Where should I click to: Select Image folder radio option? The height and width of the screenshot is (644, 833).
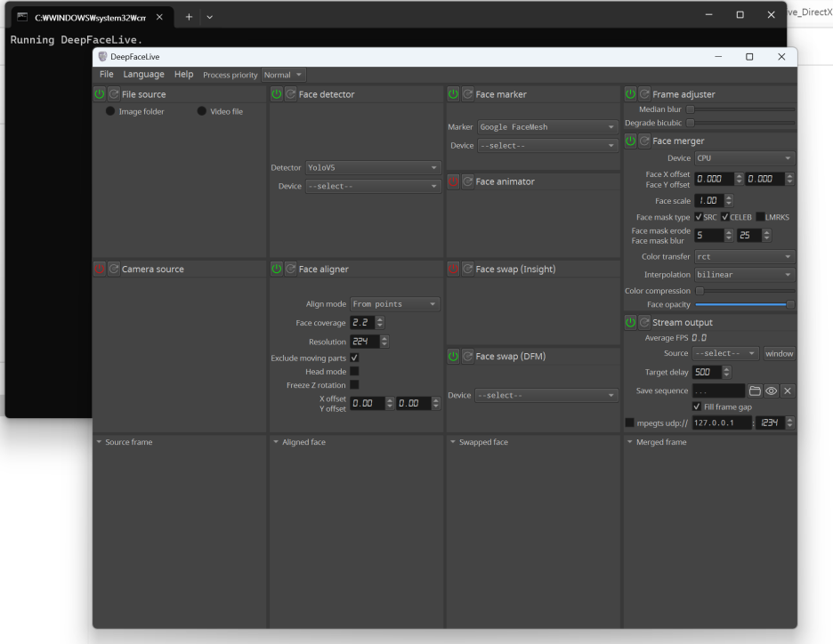coord(110,111)
